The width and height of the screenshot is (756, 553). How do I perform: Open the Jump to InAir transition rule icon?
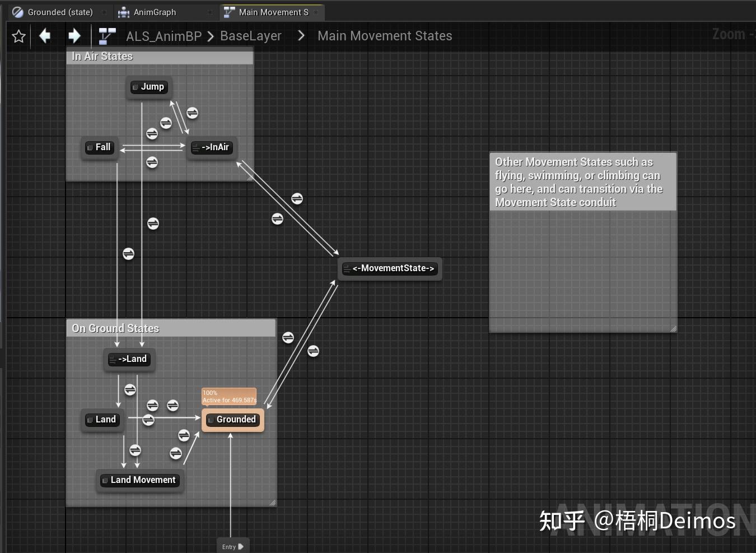(192, 113)
